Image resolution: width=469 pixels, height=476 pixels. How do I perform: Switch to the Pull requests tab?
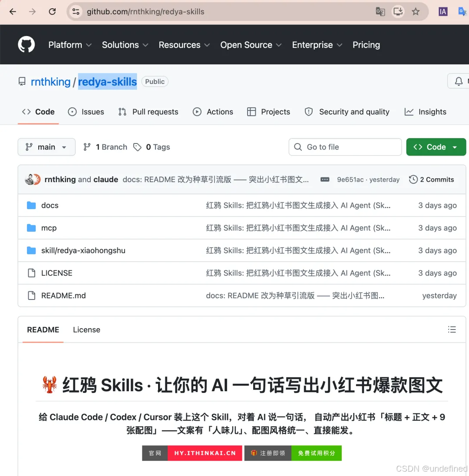148,112
